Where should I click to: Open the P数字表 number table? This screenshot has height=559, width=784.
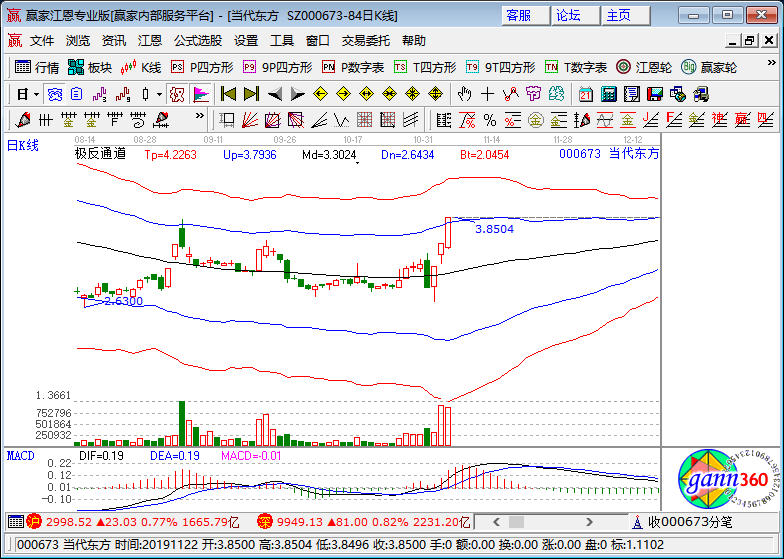tap(354, 67)
